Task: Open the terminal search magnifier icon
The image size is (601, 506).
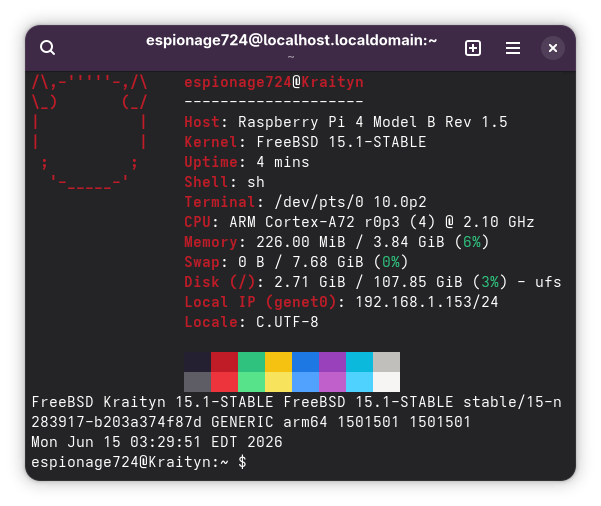Action: pyautogui.click(x=48, y=48)
